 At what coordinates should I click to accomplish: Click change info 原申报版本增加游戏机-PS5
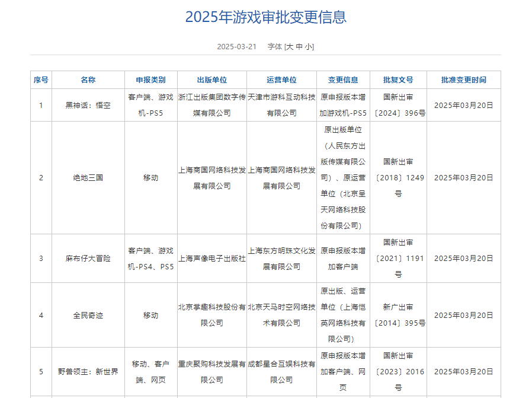tap(343, 105)
